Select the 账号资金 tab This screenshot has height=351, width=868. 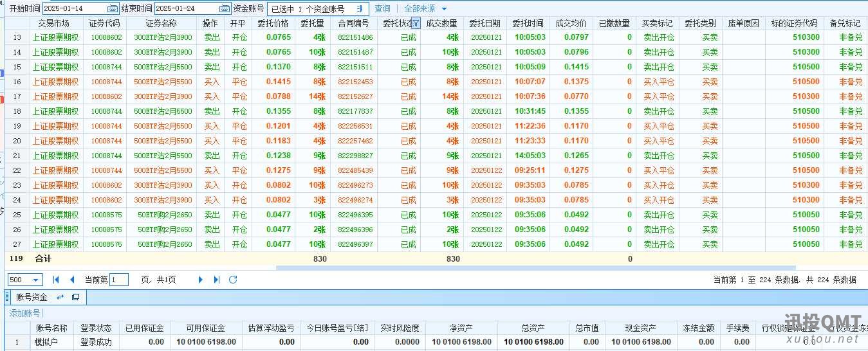click(32, 297)
